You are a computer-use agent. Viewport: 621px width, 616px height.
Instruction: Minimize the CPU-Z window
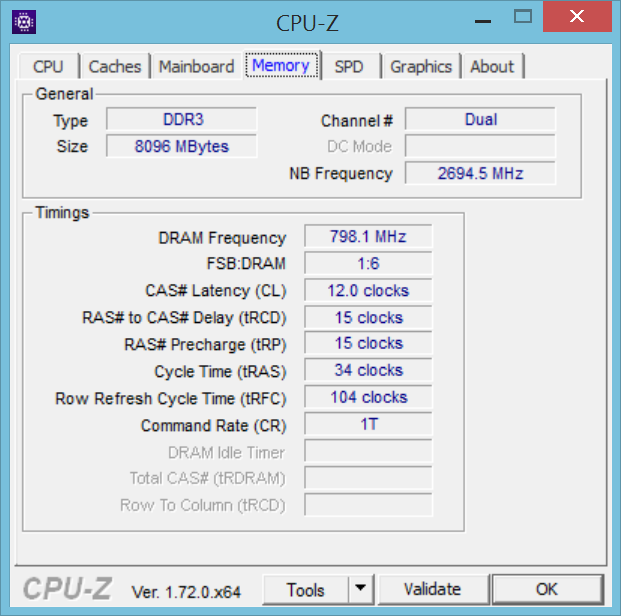point(483,21)
